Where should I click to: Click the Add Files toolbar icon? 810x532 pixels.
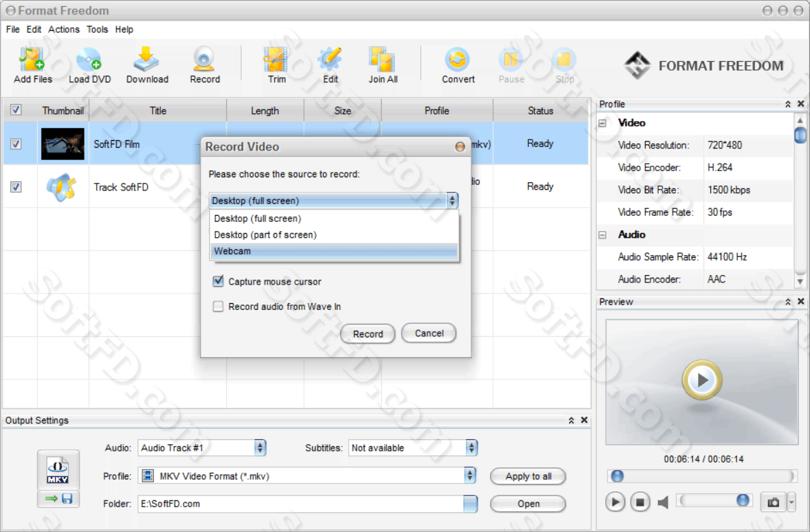[x=32, y=65]
